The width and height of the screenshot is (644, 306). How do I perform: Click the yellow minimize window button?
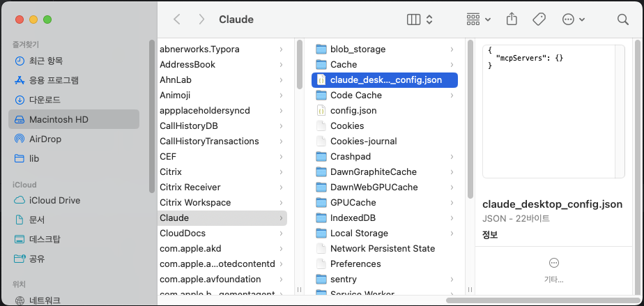click(33, 20)
